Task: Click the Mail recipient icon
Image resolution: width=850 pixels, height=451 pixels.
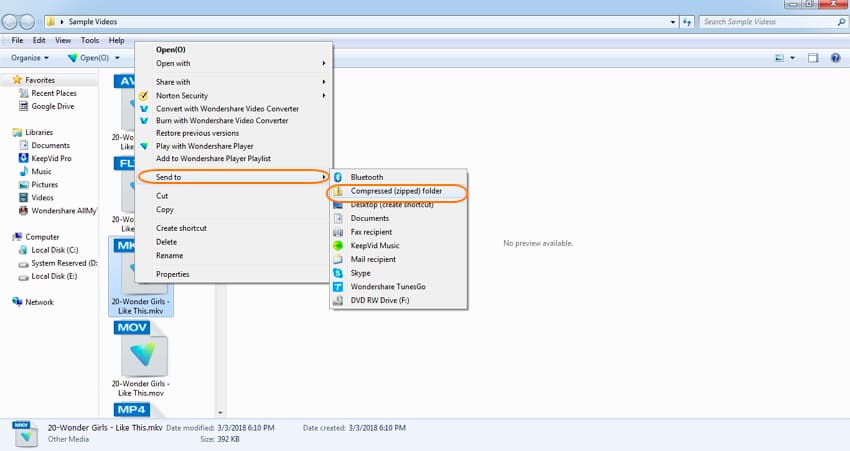Action: pyautogui.click(x=338, y=260)
